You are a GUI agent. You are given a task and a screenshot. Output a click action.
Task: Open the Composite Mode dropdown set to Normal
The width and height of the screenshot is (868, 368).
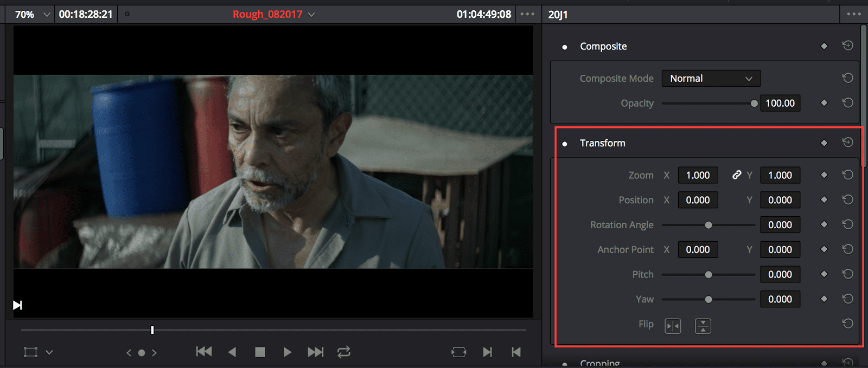click(711, 79)
